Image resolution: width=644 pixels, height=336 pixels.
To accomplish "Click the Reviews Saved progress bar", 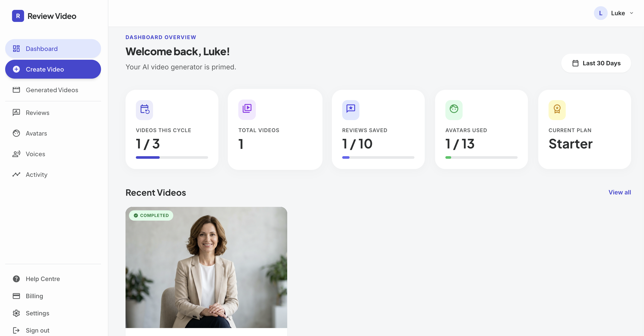I will click(378, 157).
